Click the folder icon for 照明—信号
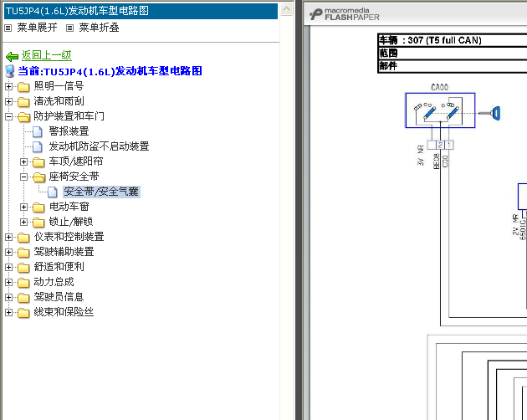Image resolution: width=527 pixels, height=420 pixels. coord(23,87)
